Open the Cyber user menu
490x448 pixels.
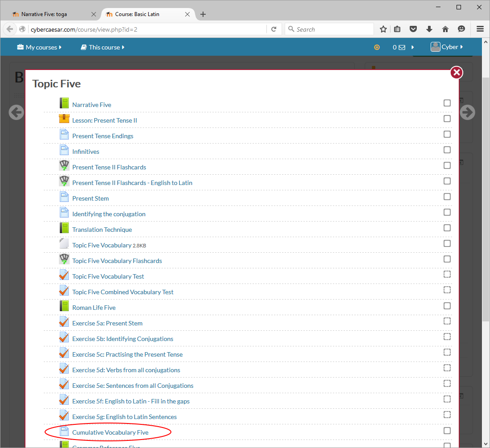(x=447, y=47)
